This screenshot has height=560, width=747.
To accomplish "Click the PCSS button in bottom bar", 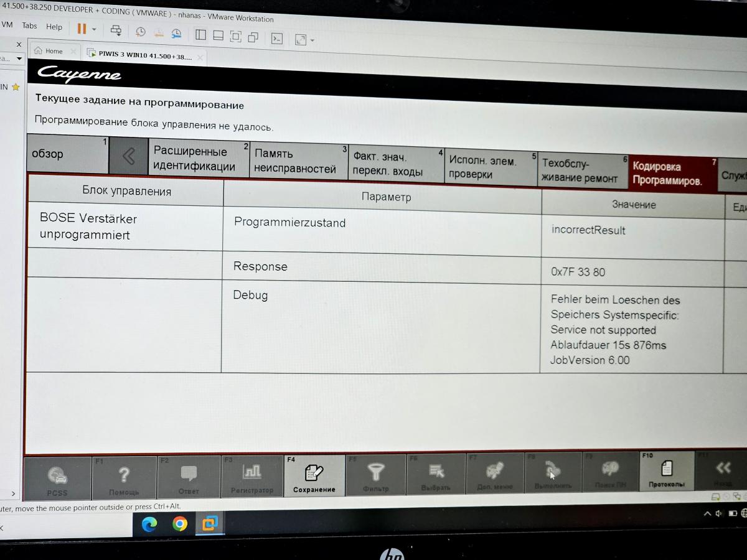I will click(57, 479).
